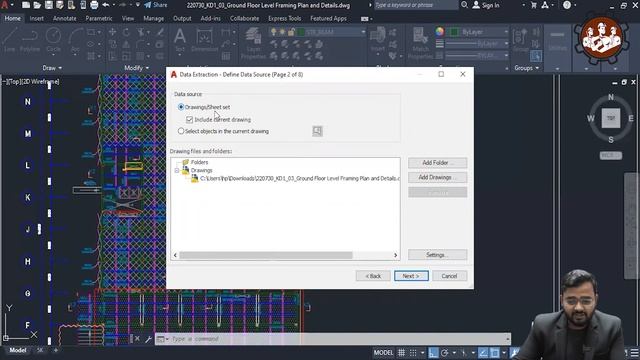Click the Match Properties icon
Viewport: 640px width, 360px height.
pos(420,43)
